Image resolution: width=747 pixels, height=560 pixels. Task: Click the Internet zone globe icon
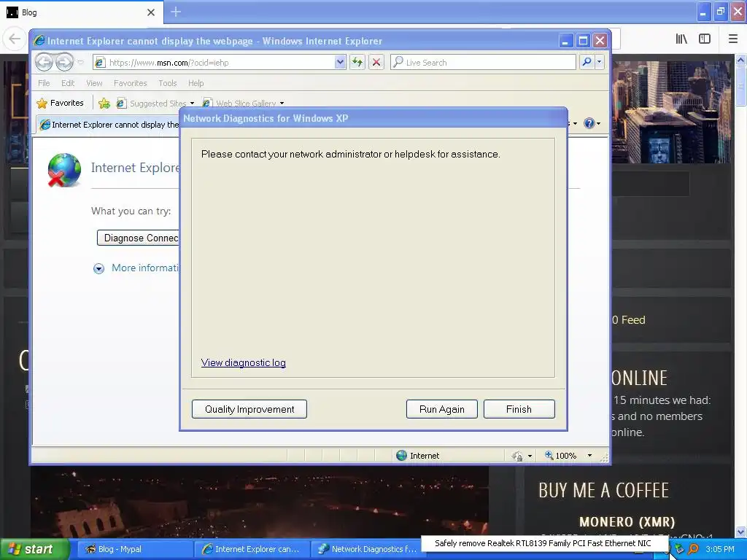[x=402, y=455]
